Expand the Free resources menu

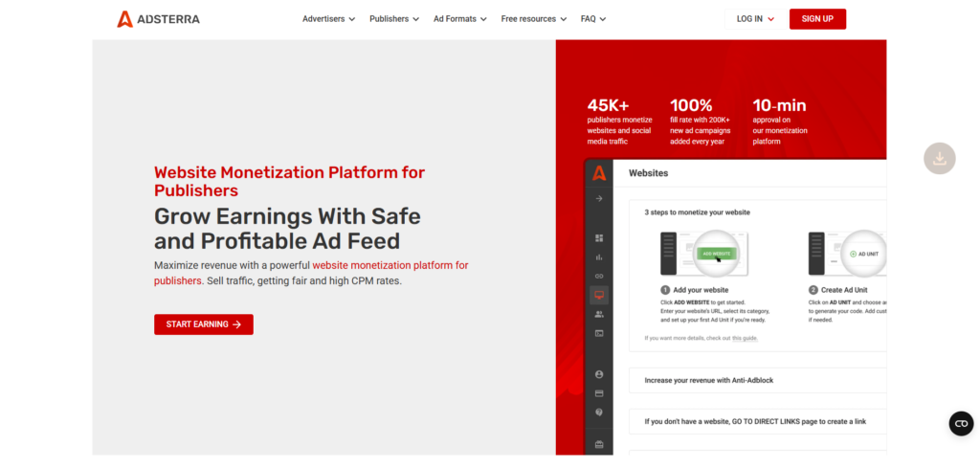[534, 19]
